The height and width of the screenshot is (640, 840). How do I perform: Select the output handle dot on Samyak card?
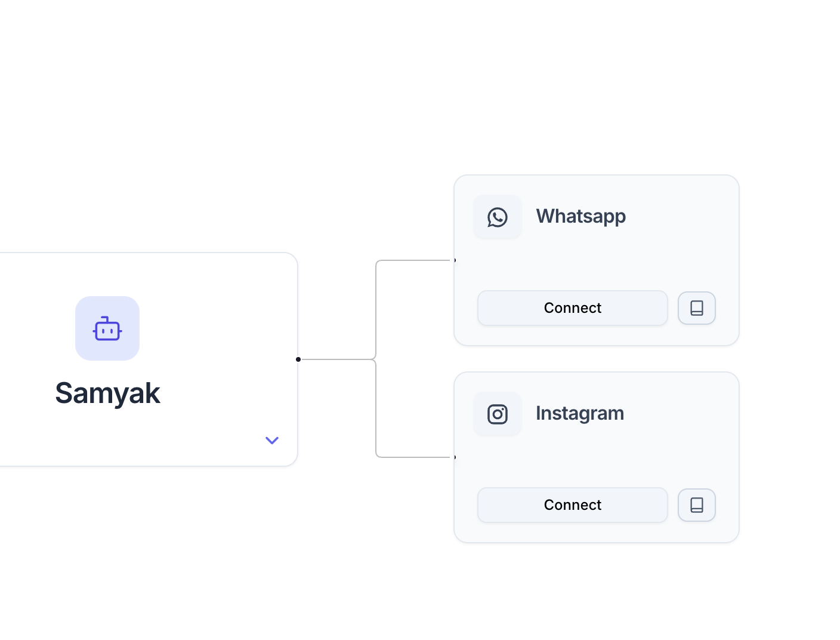pos(298,359)
